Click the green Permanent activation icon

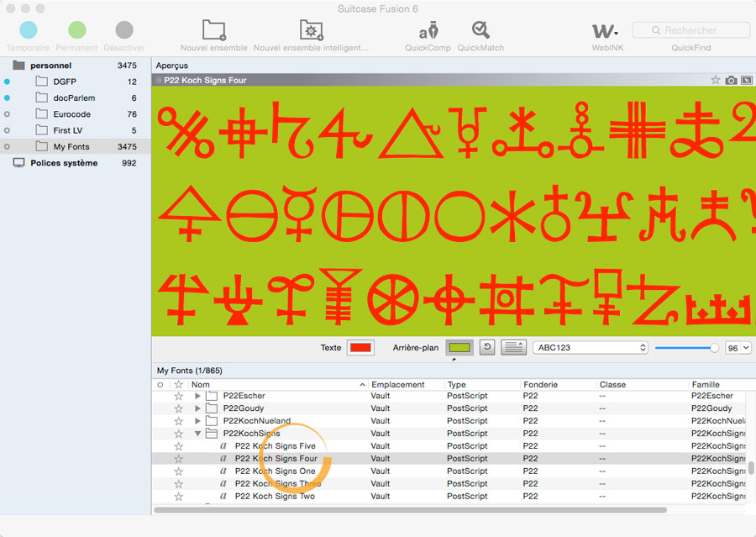click(76, 30)
